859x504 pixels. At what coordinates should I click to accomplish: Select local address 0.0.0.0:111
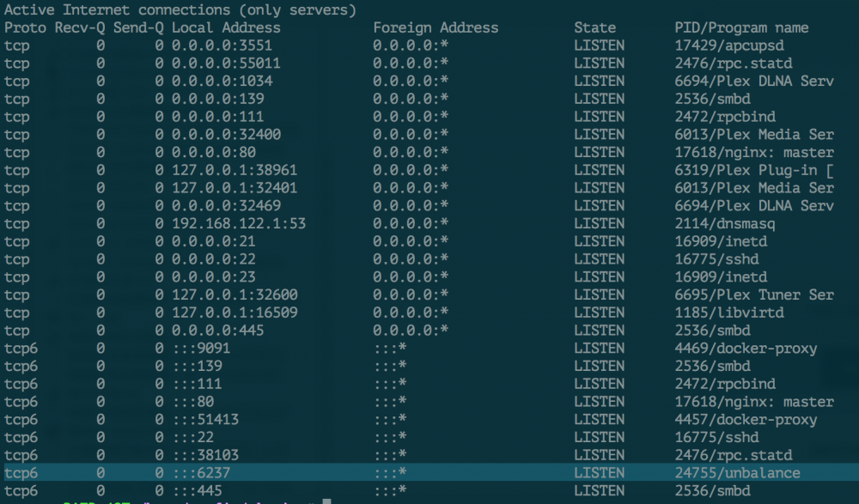[218, 117]
